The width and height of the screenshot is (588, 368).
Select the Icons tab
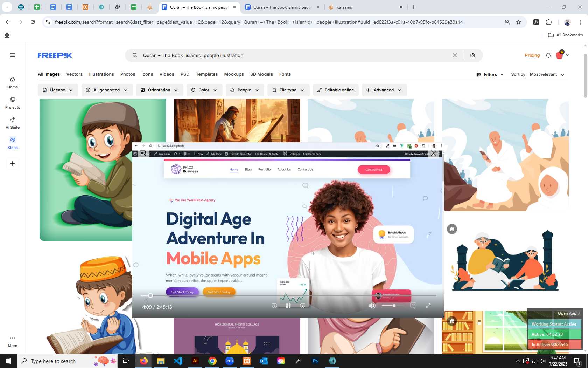(147, 74)
